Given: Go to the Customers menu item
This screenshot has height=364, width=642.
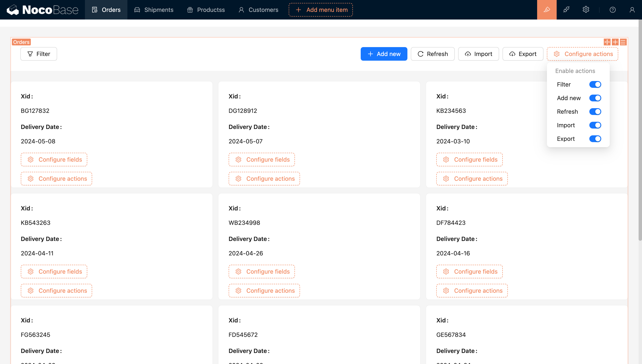Looking at the screenshot, I should [258, 10].
